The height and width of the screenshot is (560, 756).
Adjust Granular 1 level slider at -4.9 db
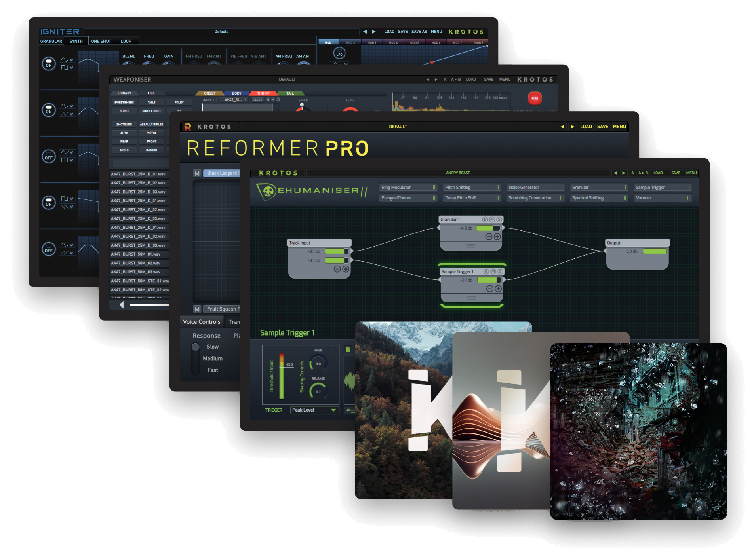[488, 228]
